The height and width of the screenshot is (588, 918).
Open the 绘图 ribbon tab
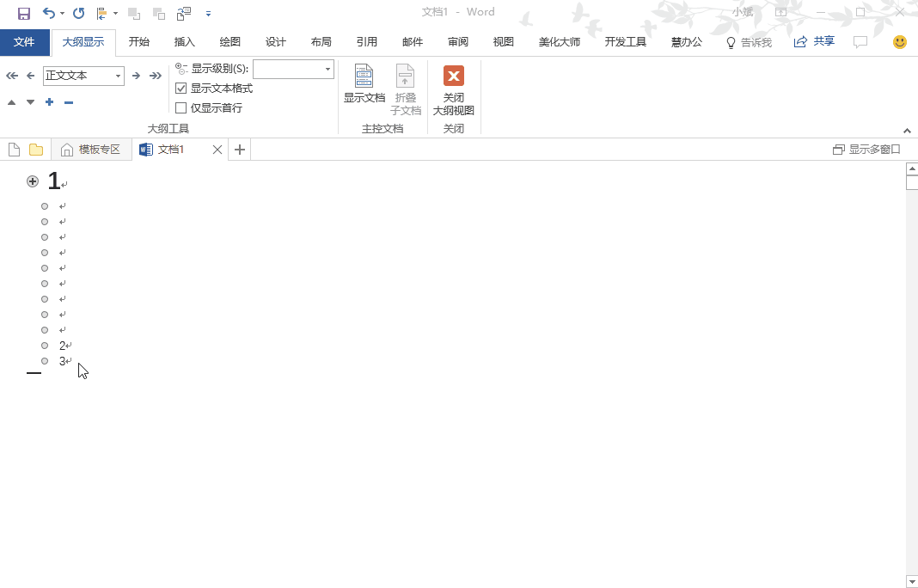click(230, 42)
